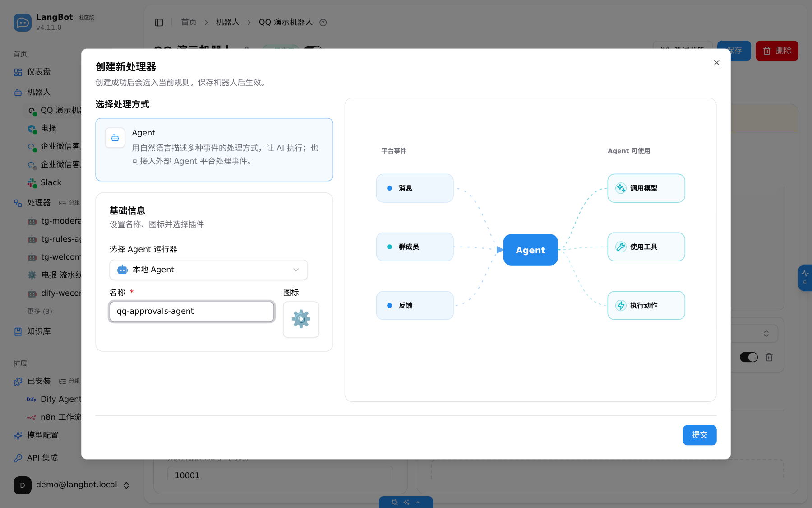Viewport: 812px width, 508px height.
Task: Toggle the sidebar panel icon in header
Action: click(x=159, y=23)
